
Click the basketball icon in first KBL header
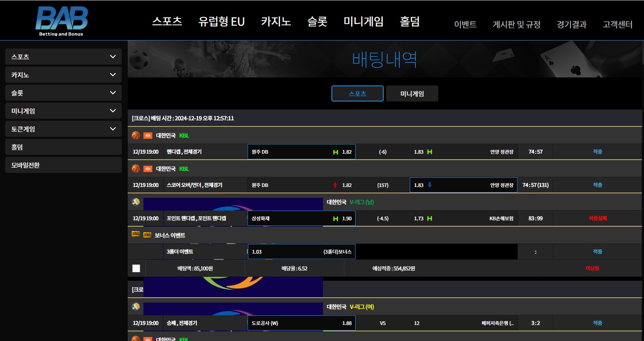(x=136, y=136)
